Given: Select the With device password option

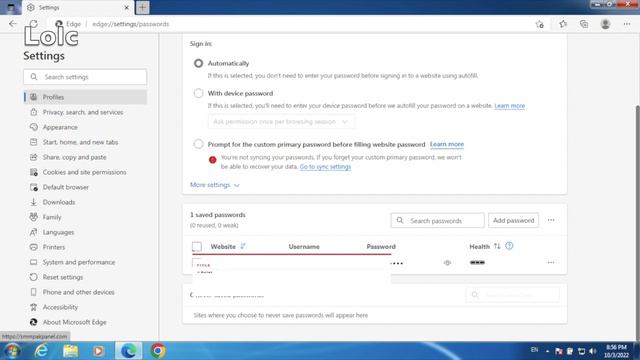Looking at the screenshot, I should 198,93.
